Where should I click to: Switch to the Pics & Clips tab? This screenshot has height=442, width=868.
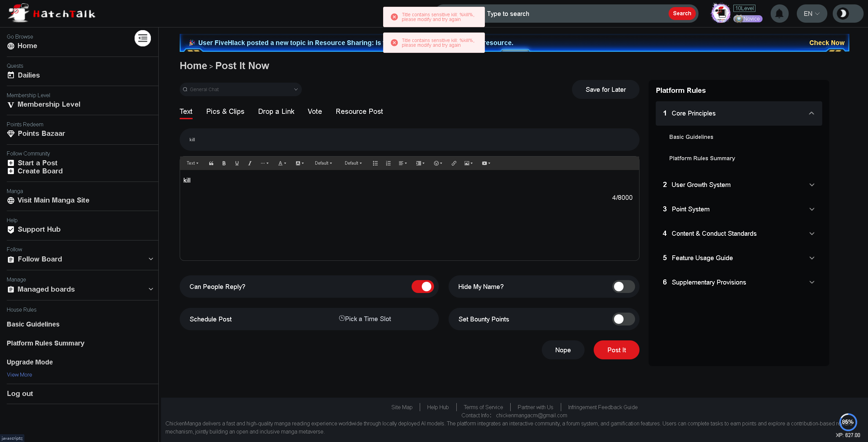coord(225,111)
